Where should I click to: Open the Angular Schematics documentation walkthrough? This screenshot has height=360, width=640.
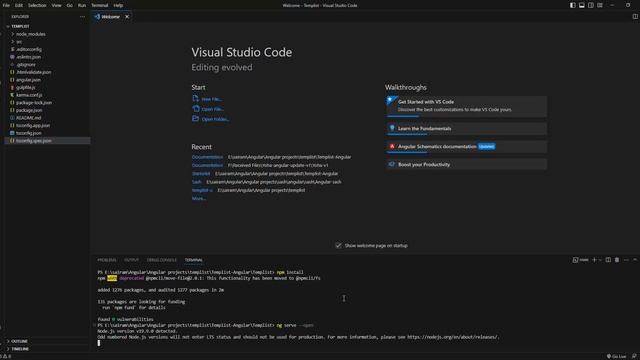point(467,147)
